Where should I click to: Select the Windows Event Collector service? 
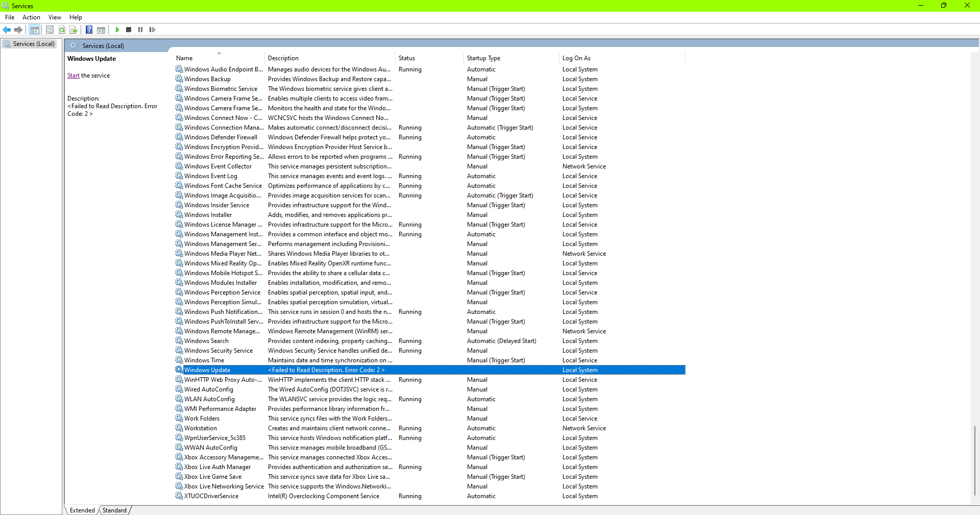[x=430, y=166]
